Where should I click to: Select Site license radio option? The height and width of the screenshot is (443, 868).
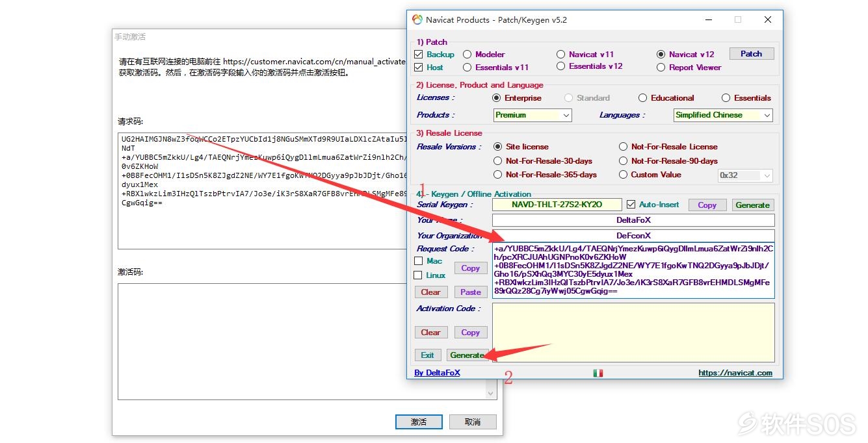pyautogui.click(x=498, y=147)
